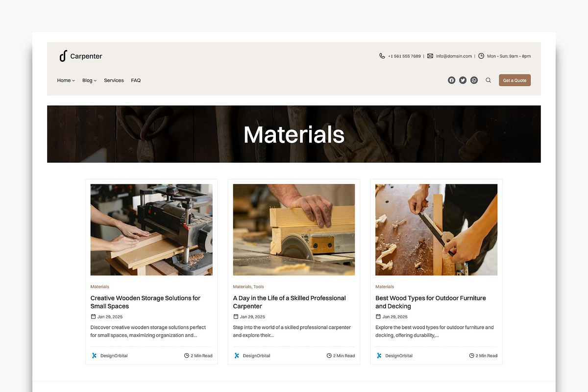588x392 pixels.
Task: Expand the Blog menu chevron
Action: coord(95,81)
